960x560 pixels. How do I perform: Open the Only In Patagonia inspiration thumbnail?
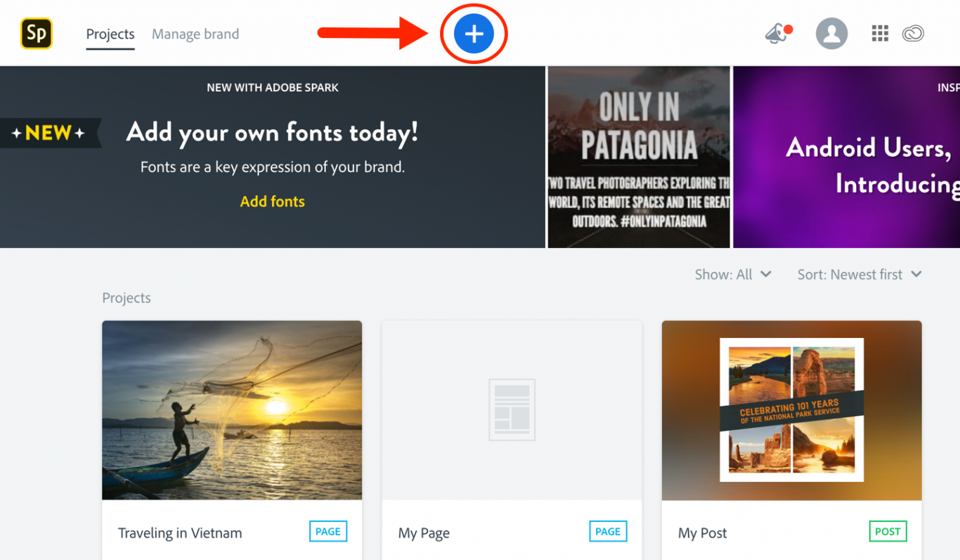[638, 156]
